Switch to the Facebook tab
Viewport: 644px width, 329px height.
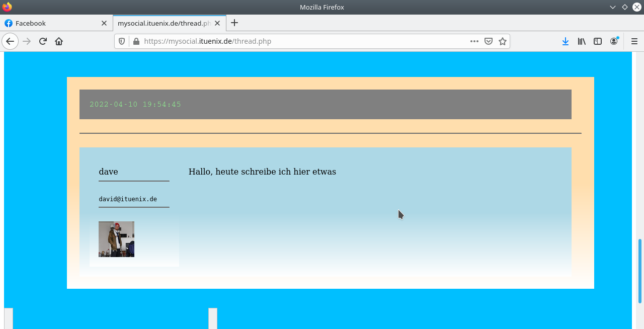click(x=50, y=23)
